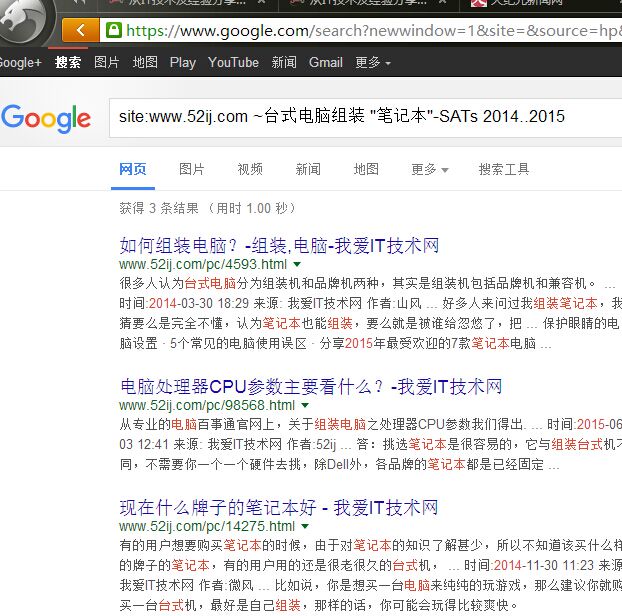Open result 电脑处理器CPU参数主要看什么？
The image size is (622, 616).
coord(311,386)
